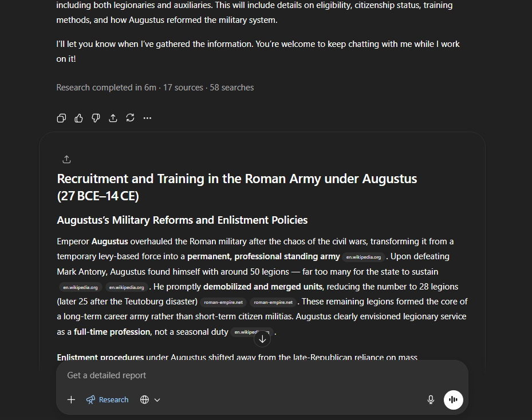Open the research summary with 17 sources
The height and width of the screenshot is (420, 532).
155,88
